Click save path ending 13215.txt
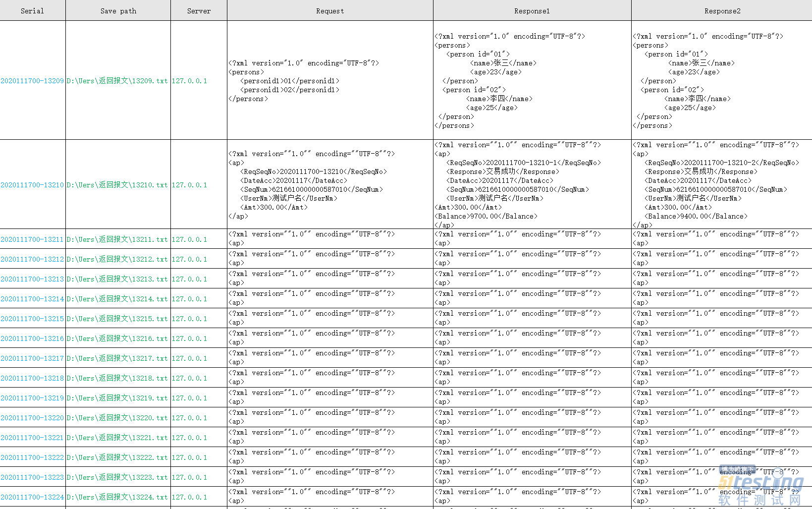The image size is (812, 509). pyautogui.click(x=117, y=319)
